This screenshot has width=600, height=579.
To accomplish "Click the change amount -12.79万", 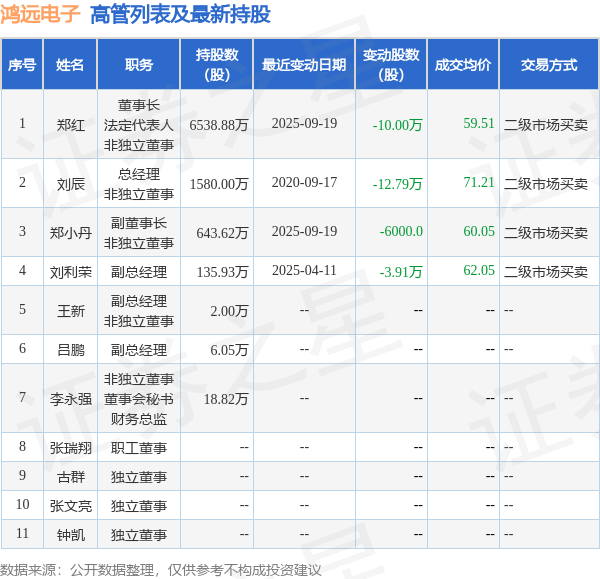I will [397, 184].
